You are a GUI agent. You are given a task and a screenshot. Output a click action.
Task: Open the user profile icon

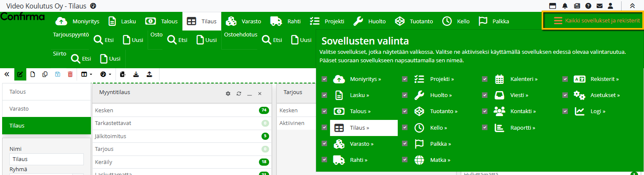(611, 6)
